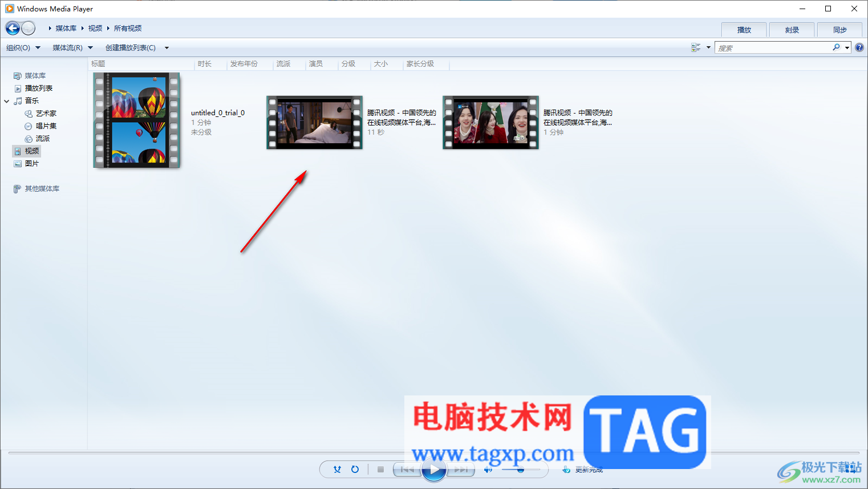Viewport: 868px width, 489px height.
Task: Click the 所有视频 breadcrumb
Action: click(x=128, y=28)
